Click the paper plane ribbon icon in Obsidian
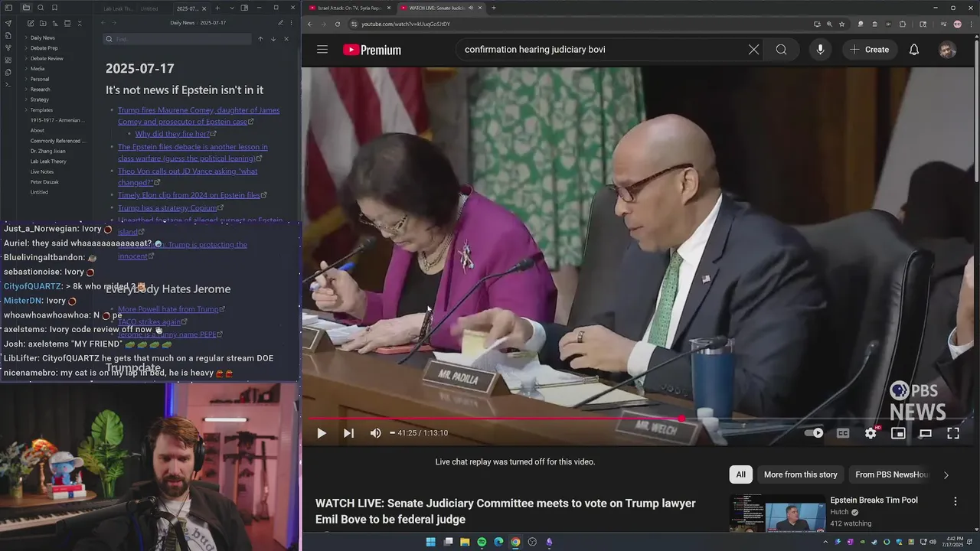980x551 pixels. (8, 24)
